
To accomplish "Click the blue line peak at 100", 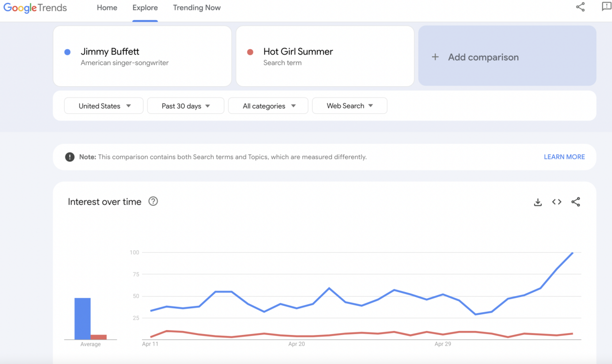I will [x=573, y=253].
